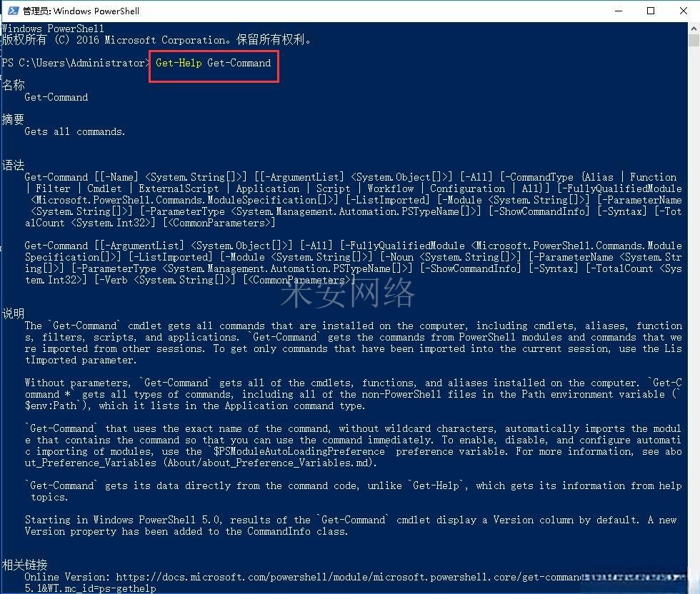Screen dimensions: 700x594
Task: Click the window title "管理员: Windows PowerShell"
Action: [81, 11]
